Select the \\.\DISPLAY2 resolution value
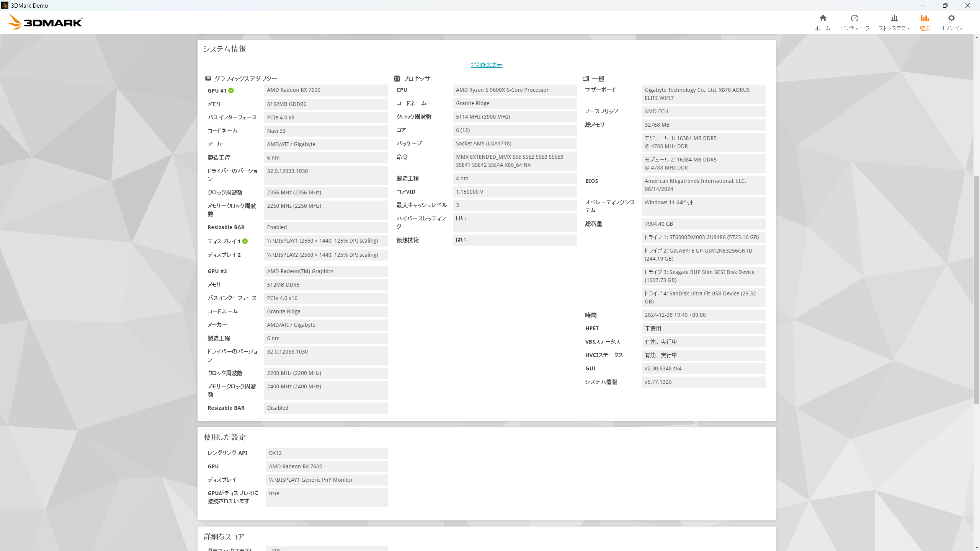Viewport: 980px width, 551px height. 326,255
